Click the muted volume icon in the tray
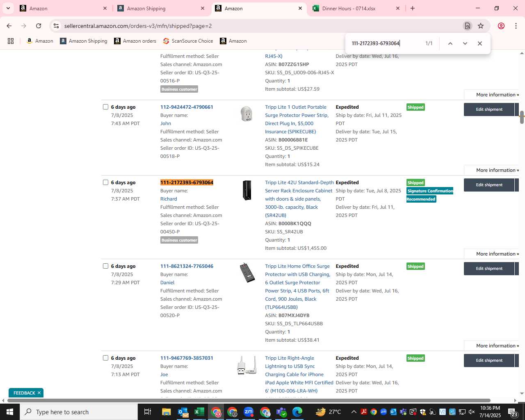 472,412
